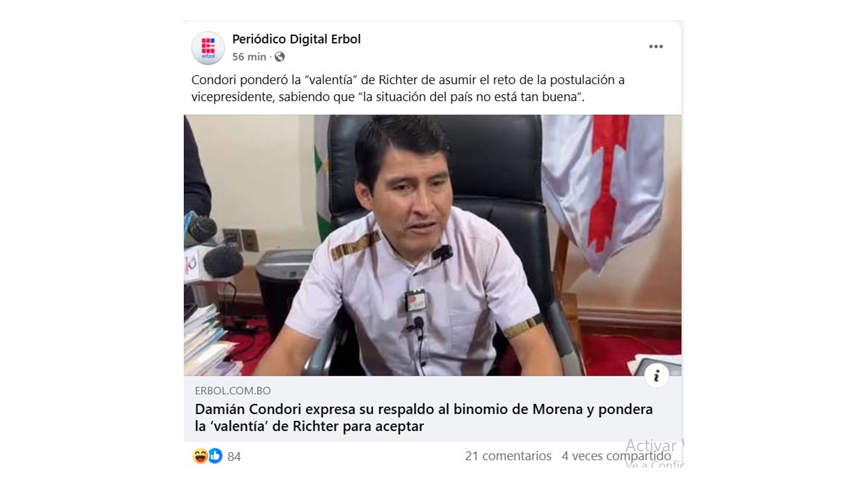Click the red-cross white flag in photo

click(x=603, y=191)
